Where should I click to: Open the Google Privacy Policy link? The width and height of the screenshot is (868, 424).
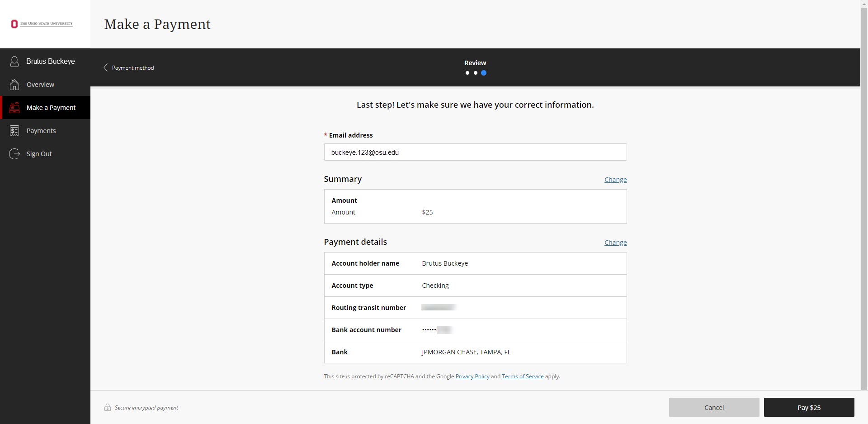pos(472,376)
